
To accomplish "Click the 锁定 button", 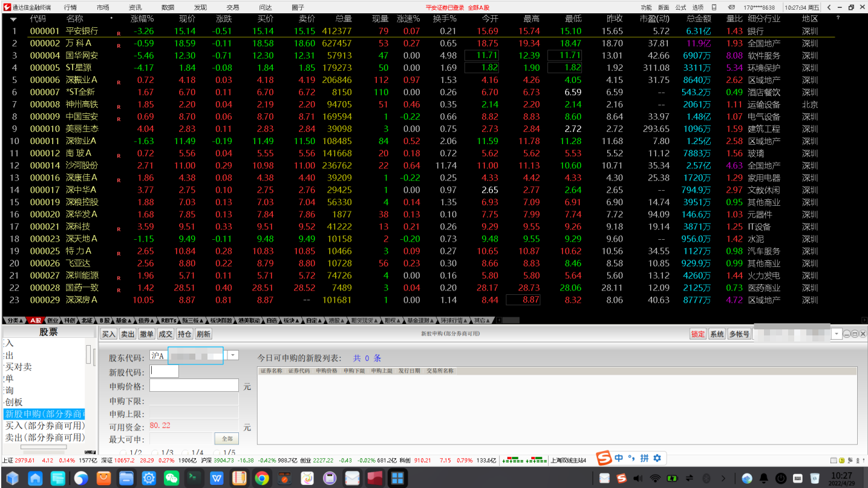I will pyautogui.click(x=698, y=334).
